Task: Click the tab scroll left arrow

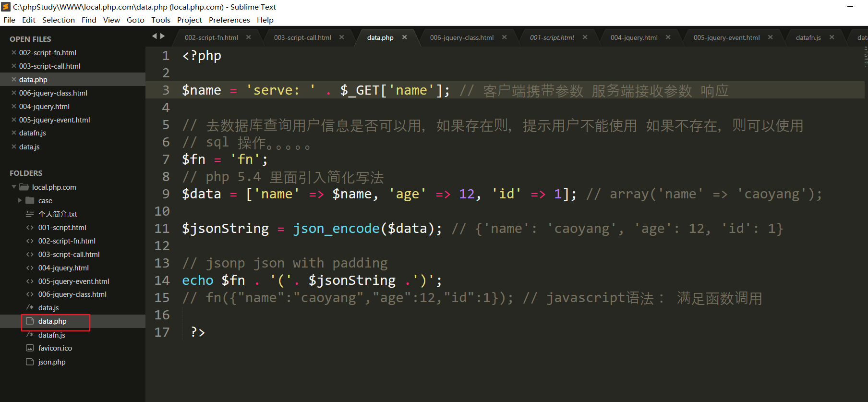Action: 155,36
